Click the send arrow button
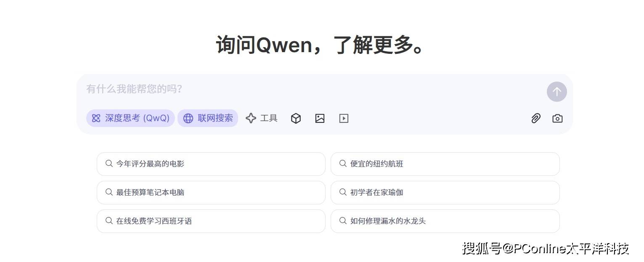644x262 pixels. (557, 92)
